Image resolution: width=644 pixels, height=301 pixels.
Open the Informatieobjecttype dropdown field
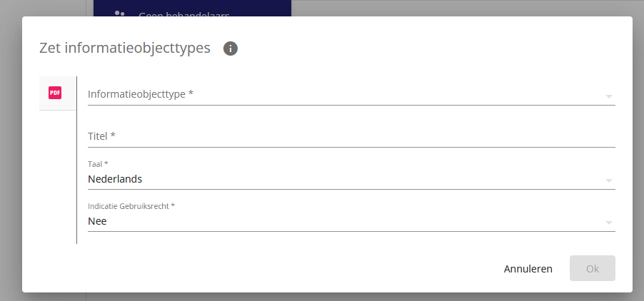(351, 95)
